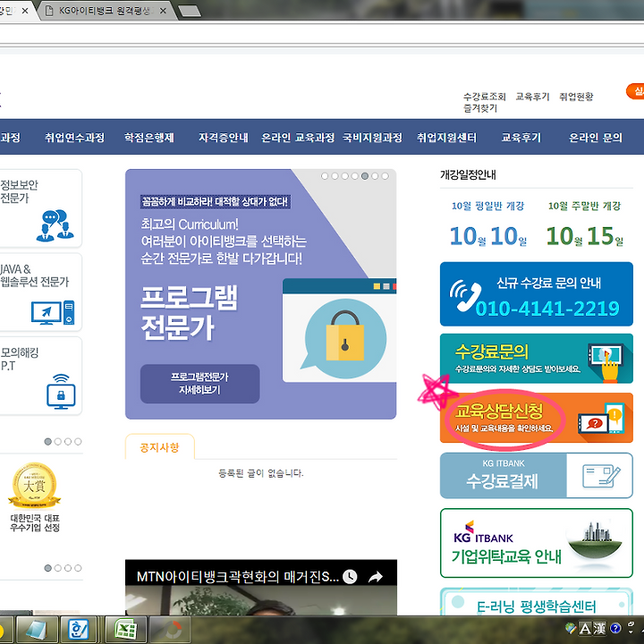The width and height of the screenshot is (644, 644).
Task: Open the 국비지원과정 menu item
Action: (372, 137)
